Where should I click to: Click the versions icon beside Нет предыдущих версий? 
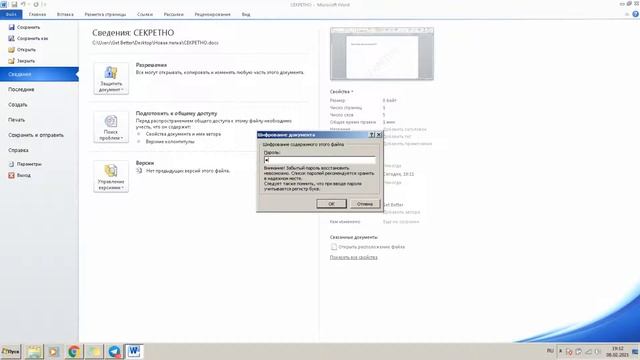click(139, 171)
